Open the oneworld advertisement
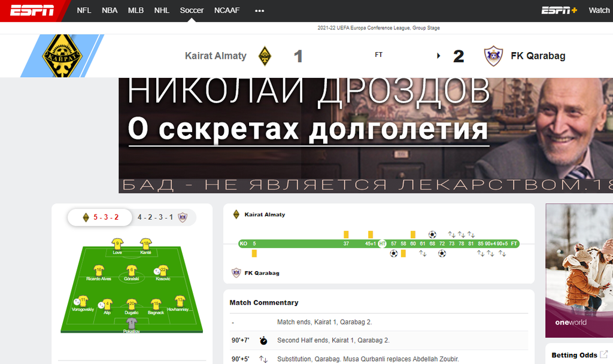The width and height of the screenshot is (613, 364). click(x=579, y=271)
